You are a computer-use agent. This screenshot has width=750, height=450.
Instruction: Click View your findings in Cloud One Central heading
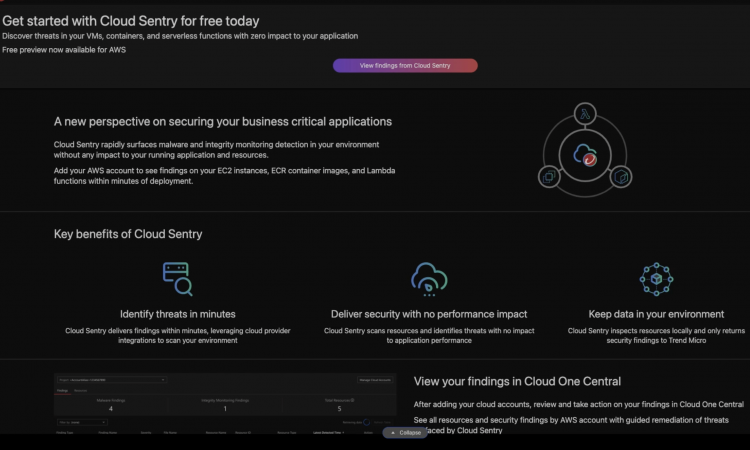[x=517, y=381]
